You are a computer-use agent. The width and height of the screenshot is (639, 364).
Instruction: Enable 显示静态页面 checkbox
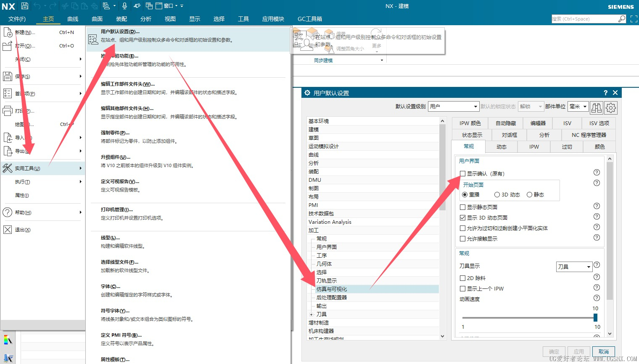coord(462,207)
